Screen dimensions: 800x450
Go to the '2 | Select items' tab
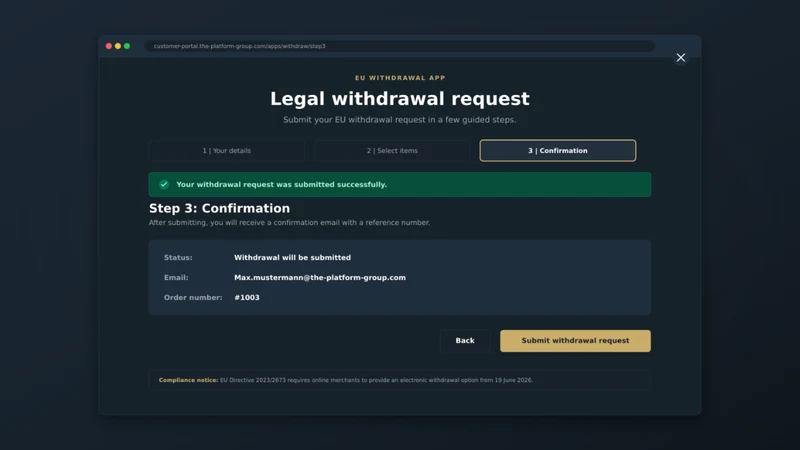point(392,151)
